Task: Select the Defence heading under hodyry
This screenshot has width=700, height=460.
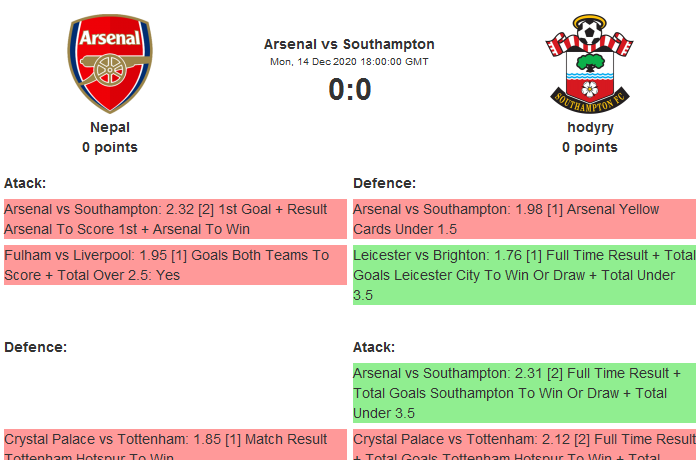Action: (x=384, y=183)
